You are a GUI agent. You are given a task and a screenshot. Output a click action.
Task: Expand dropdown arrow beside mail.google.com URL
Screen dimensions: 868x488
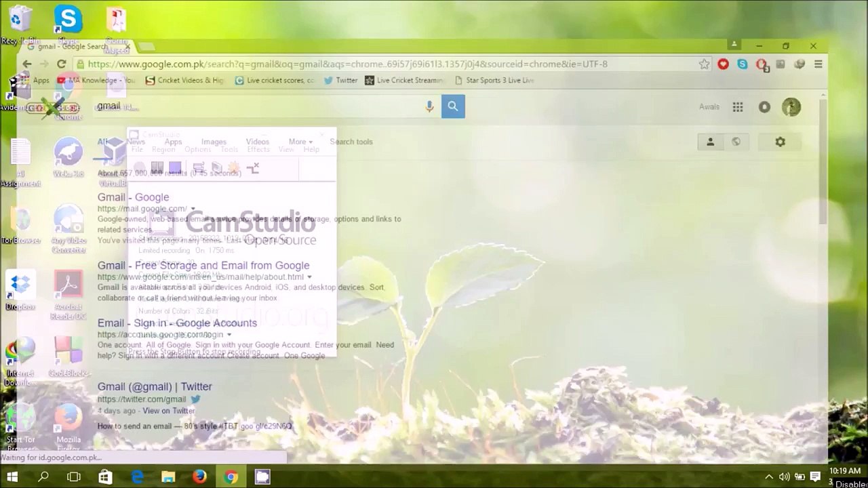click(x=193, y=209)
